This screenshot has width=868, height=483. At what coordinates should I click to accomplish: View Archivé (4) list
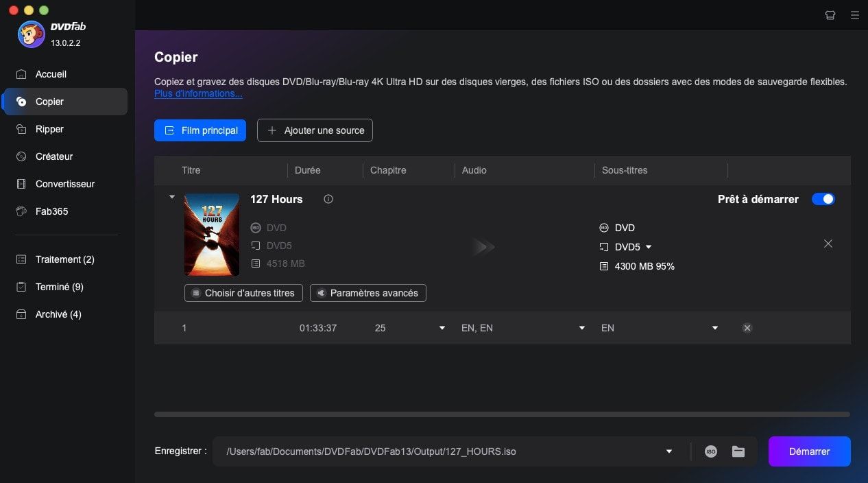pyautogui.click(x=66, y=314)
